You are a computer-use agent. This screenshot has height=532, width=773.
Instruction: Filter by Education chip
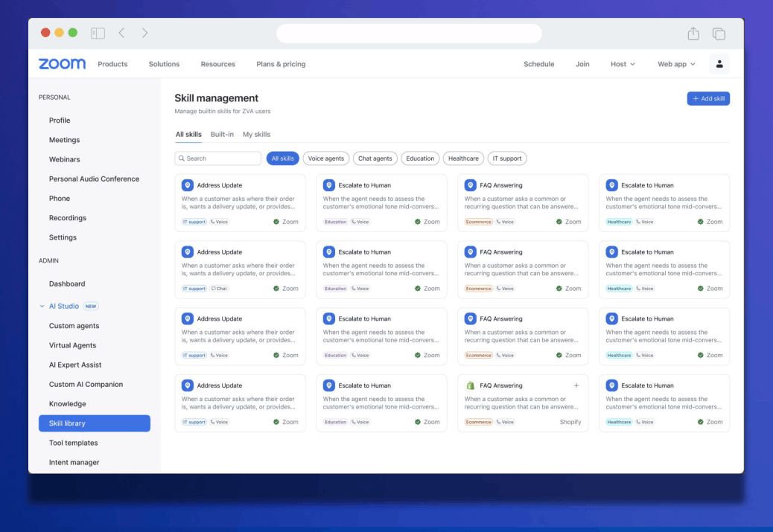[420, 158]
